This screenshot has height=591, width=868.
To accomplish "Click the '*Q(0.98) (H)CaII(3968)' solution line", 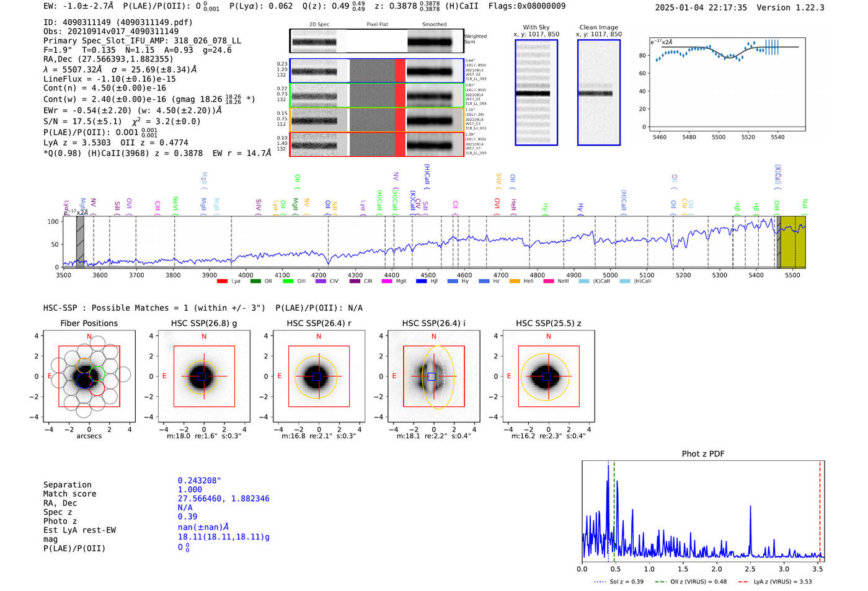I will click(157, 153).
